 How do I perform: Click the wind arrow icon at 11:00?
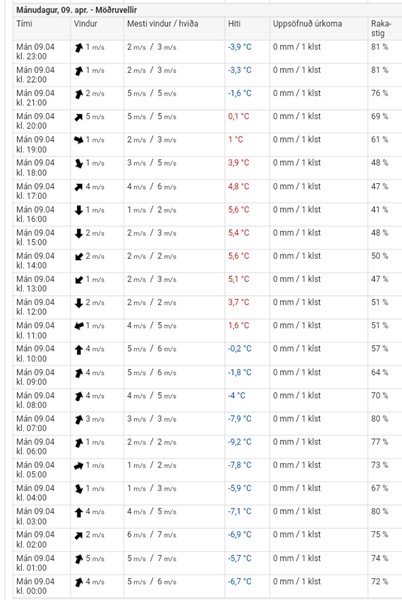coord(79,326)
